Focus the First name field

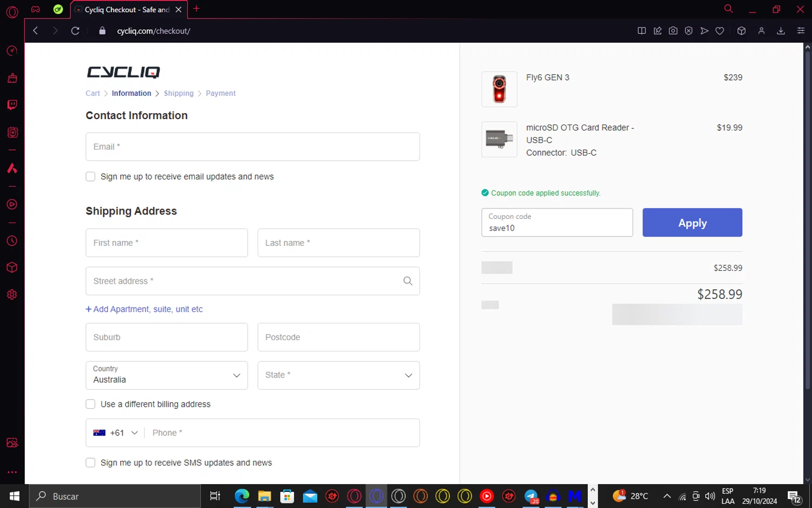(x=167, y=243)
